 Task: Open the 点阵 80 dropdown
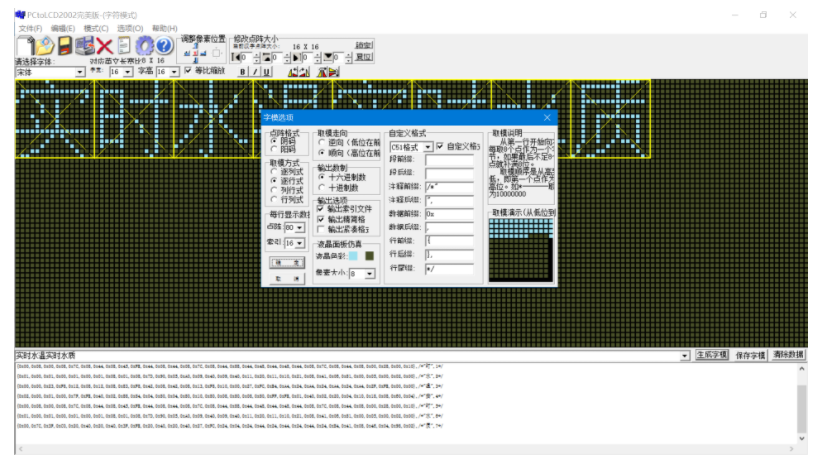300,228
